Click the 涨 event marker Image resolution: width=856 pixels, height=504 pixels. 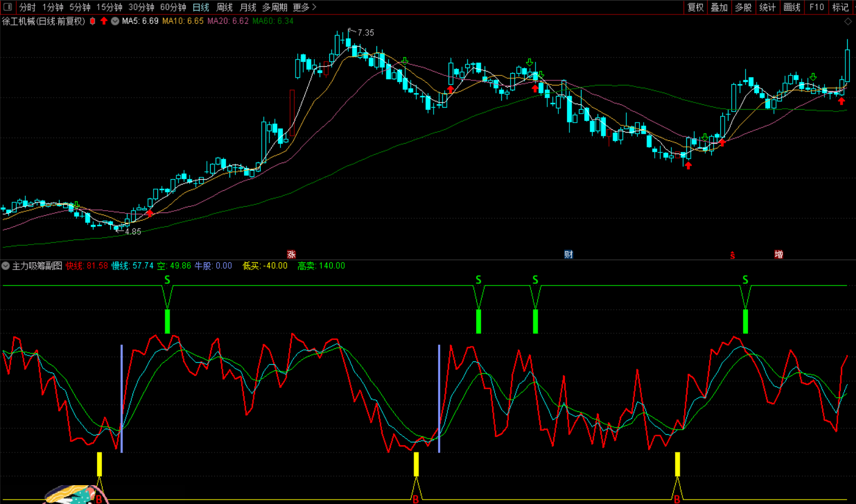291,254
